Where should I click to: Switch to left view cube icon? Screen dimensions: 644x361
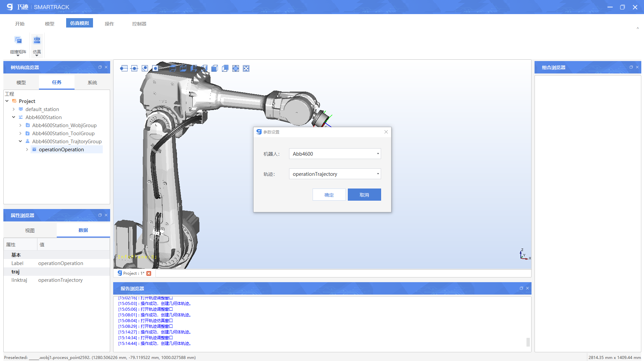point(194,68)
